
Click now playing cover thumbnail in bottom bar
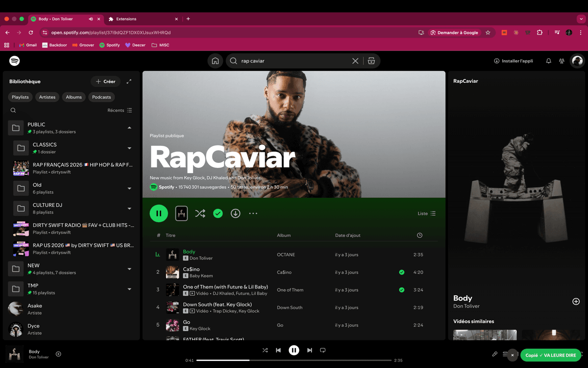coord(14,354)
